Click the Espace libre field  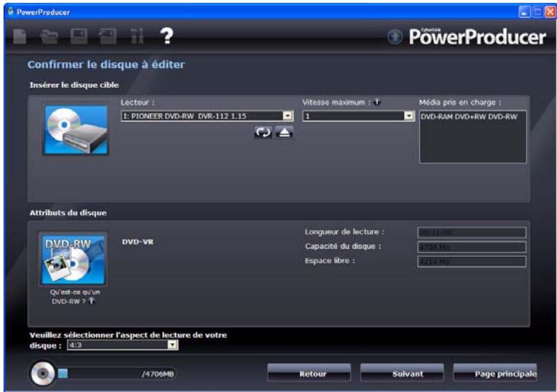point(472,262)
